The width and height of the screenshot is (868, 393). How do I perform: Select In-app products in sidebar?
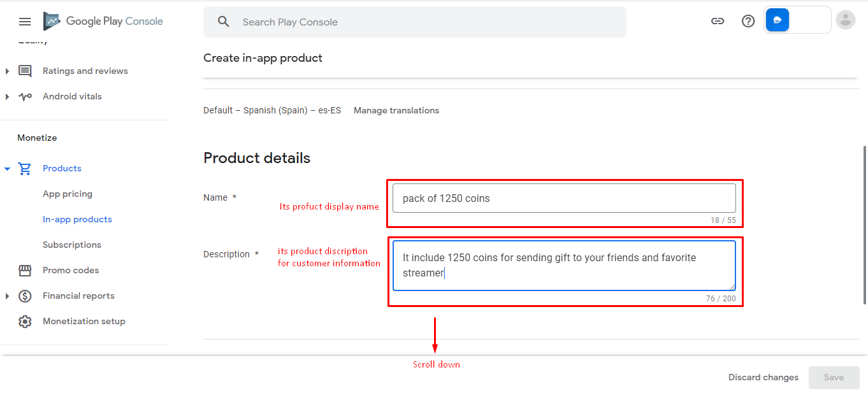tap(77, 219)
